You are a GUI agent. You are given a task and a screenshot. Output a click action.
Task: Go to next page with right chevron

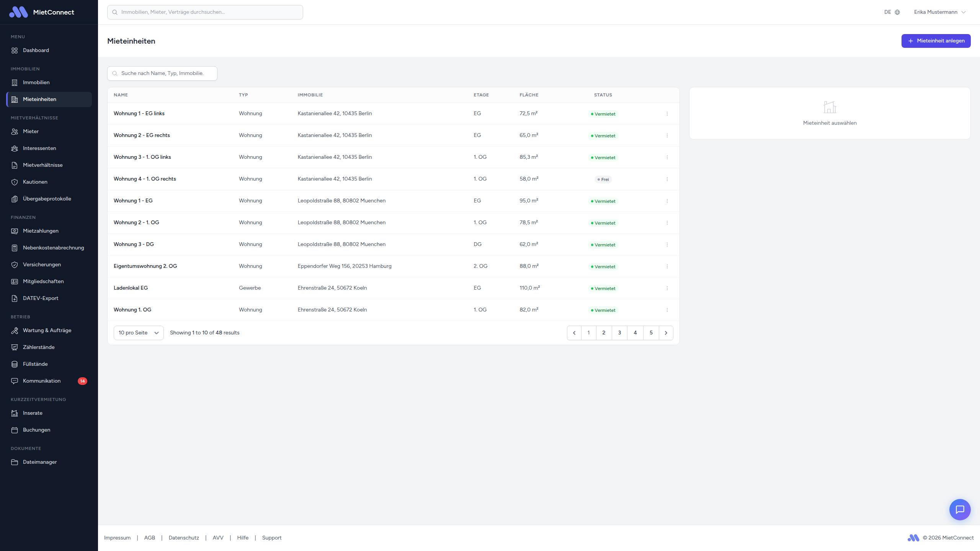point(666,333)
